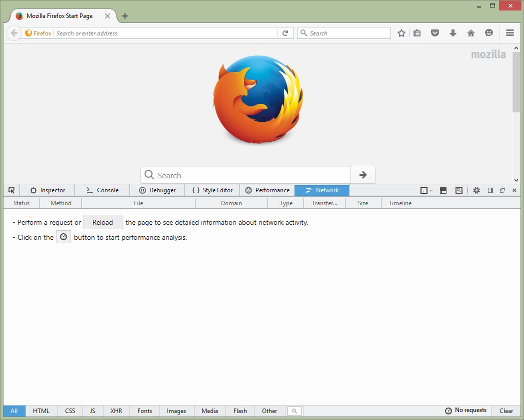Click the page vertical scrollbar thumb

516,82
